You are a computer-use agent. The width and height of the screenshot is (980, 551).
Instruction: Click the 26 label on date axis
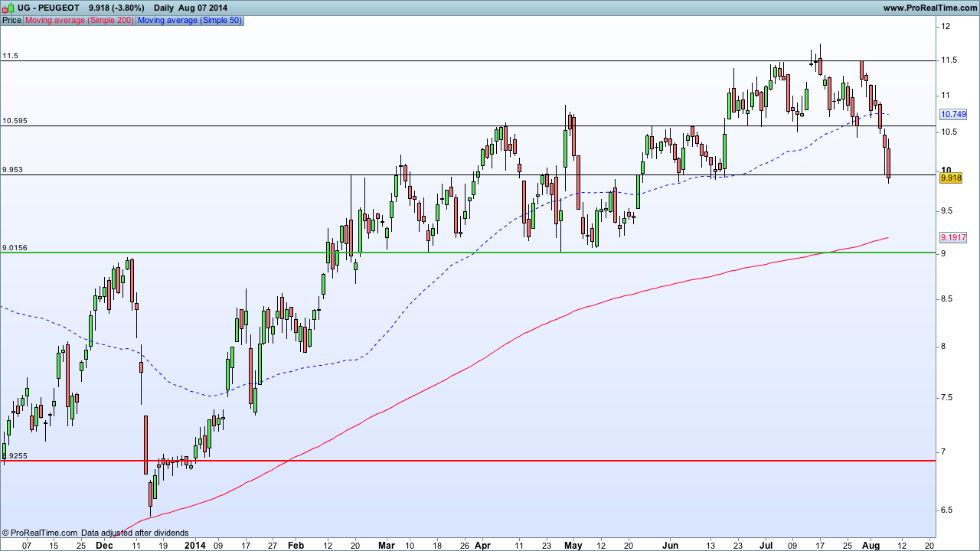(x=464, y=546)
